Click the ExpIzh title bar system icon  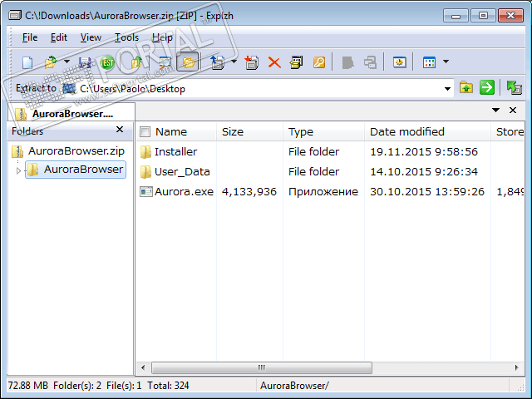(x=15, y=16)
